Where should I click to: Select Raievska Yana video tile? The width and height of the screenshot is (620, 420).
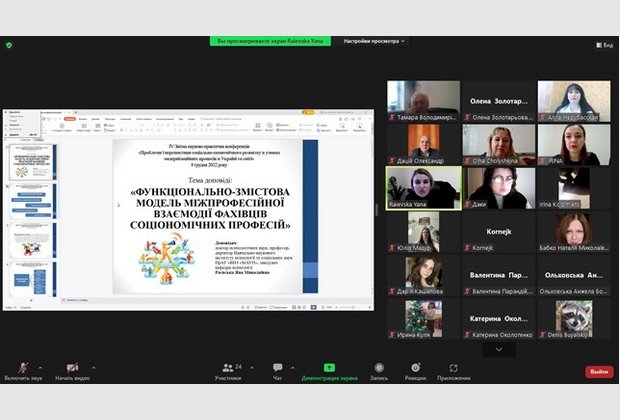click(x=424, y=188)
